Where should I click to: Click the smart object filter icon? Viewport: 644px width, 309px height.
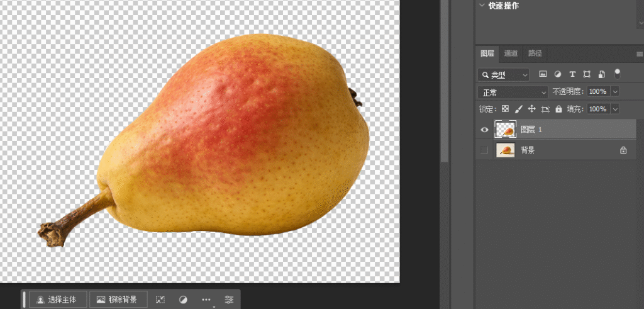pos(601,75)
